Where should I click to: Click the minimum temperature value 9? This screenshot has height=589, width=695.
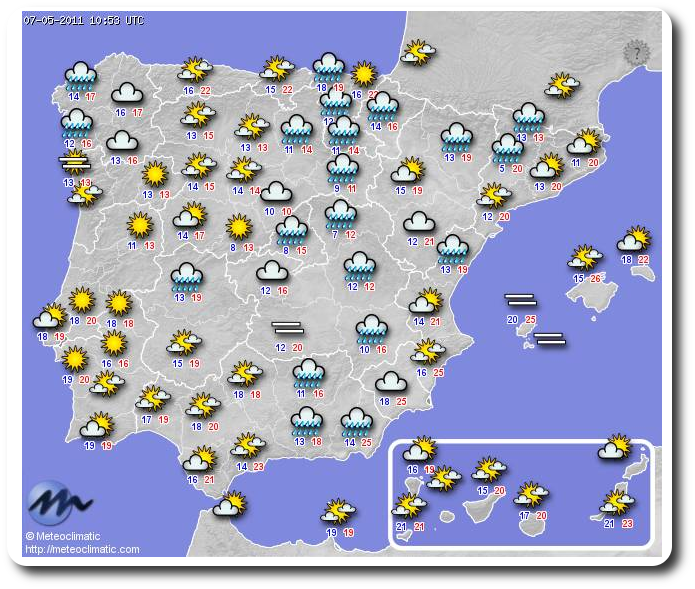tap(337, 189)
